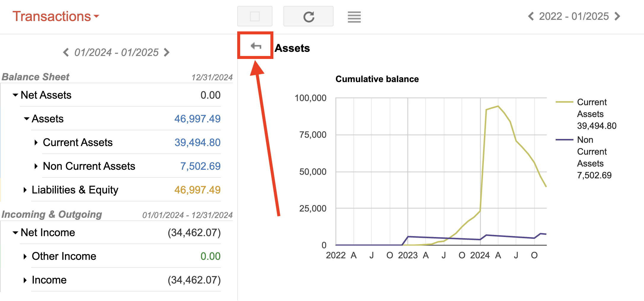The height and width of the screenshot is (301, 644).
Task: Click the highlighted back arrow icon
Action: 255,46
